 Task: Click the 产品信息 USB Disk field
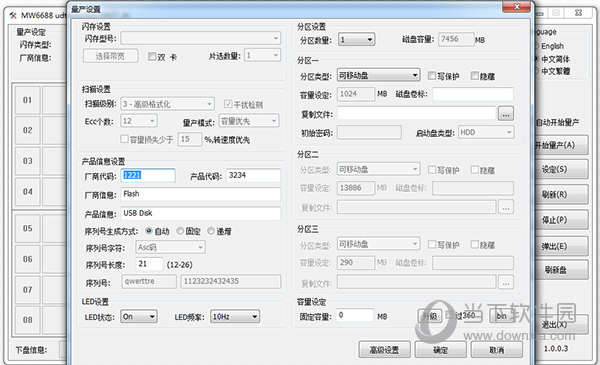[201, 213]
